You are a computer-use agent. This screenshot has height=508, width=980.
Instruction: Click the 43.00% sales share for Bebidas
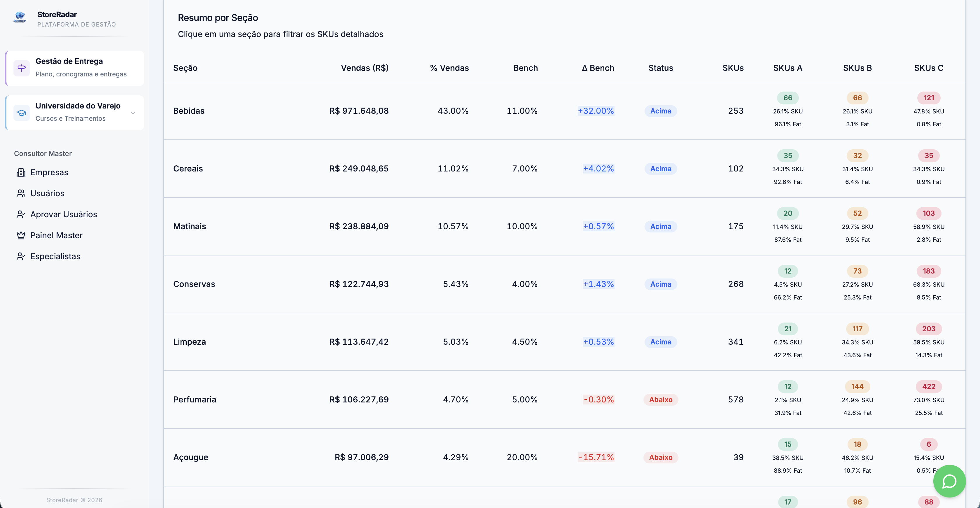(453, 111)
